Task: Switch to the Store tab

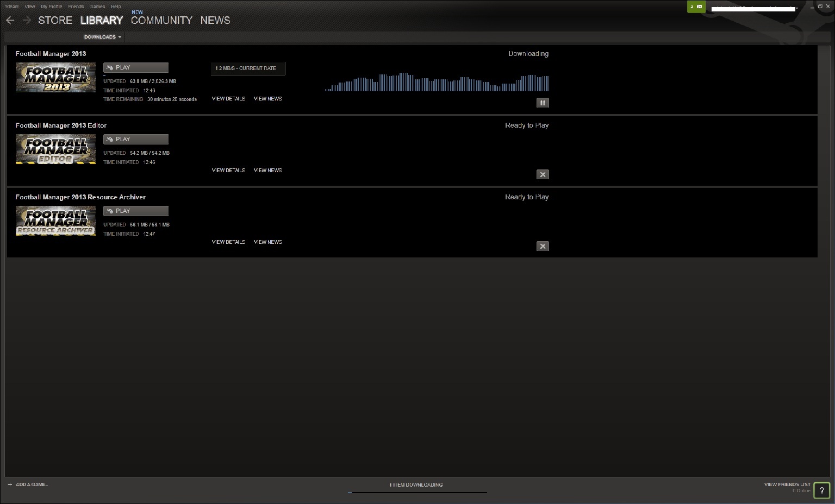Action: click(55, 20)
